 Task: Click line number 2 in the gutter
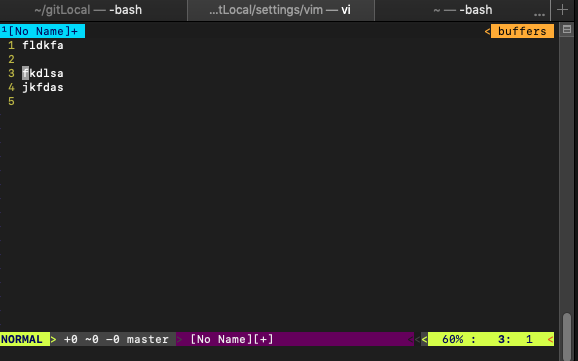click(x=11, y=59)
